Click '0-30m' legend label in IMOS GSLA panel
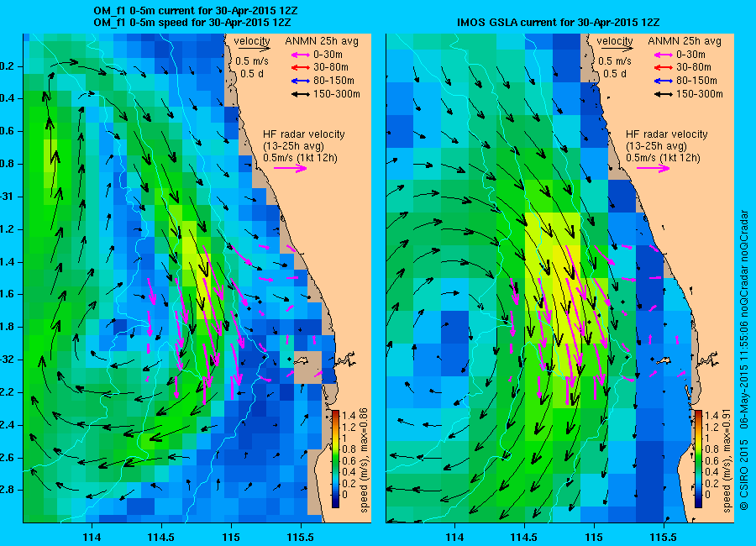 (691, 55)
